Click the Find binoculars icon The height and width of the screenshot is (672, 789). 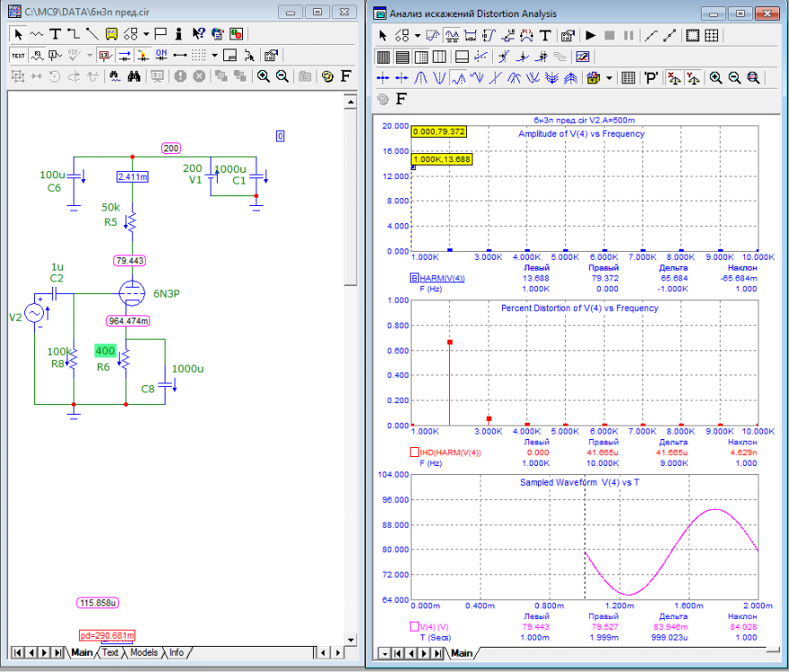[134, 76]
